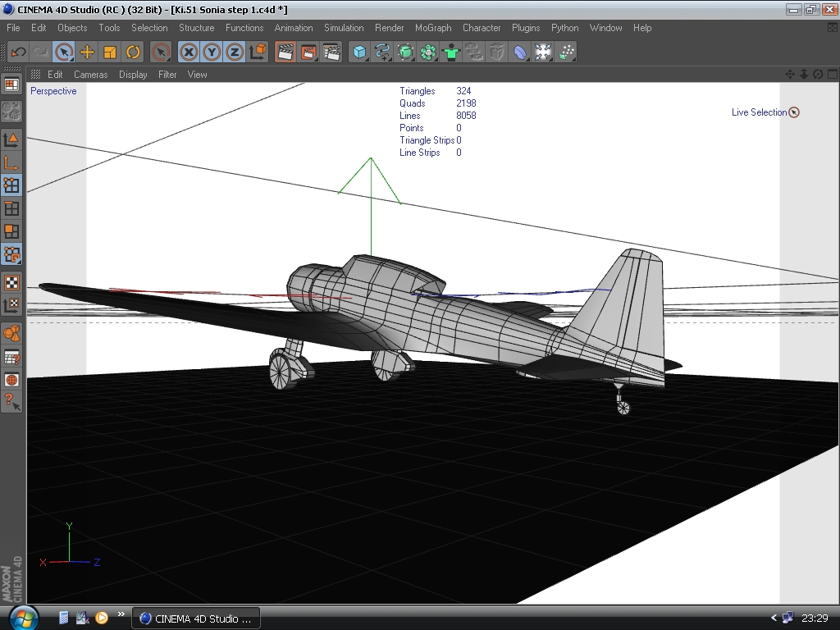Open the Edit Render Settings icon
Image resolution: width=840 pixels, height=630 pixels.
click(331, 52)
